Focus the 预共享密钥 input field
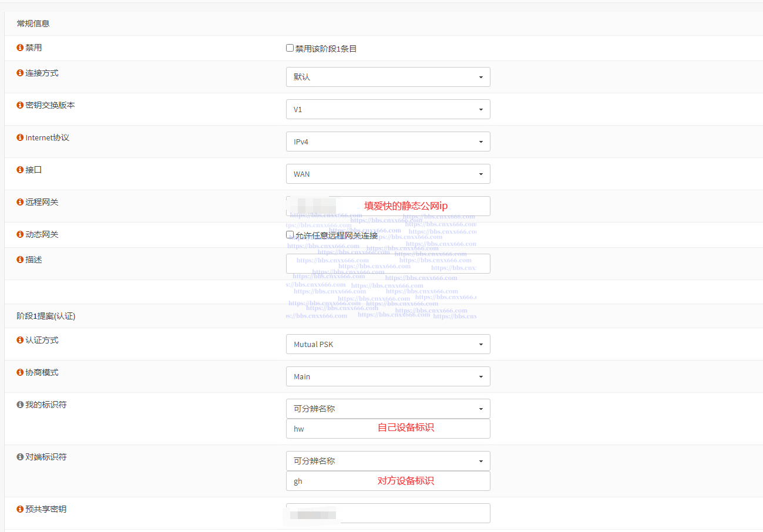Viewport: 763px width, 532px height. click(388, 513)
